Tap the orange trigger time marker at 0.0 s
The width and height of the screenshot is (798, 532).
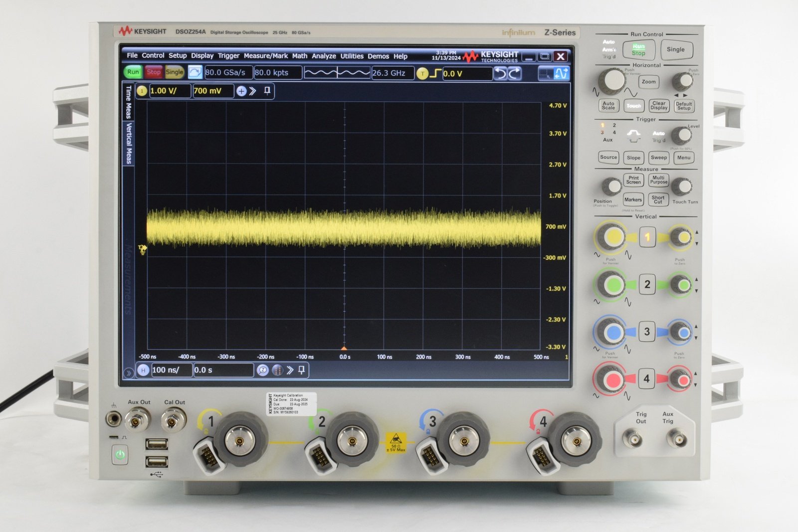pyautogui.click(x=344, y=348)
